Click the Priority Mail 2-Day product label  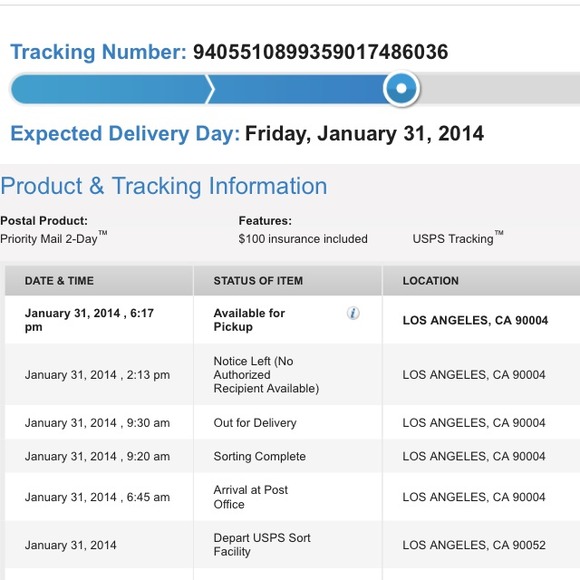[54, 238]
